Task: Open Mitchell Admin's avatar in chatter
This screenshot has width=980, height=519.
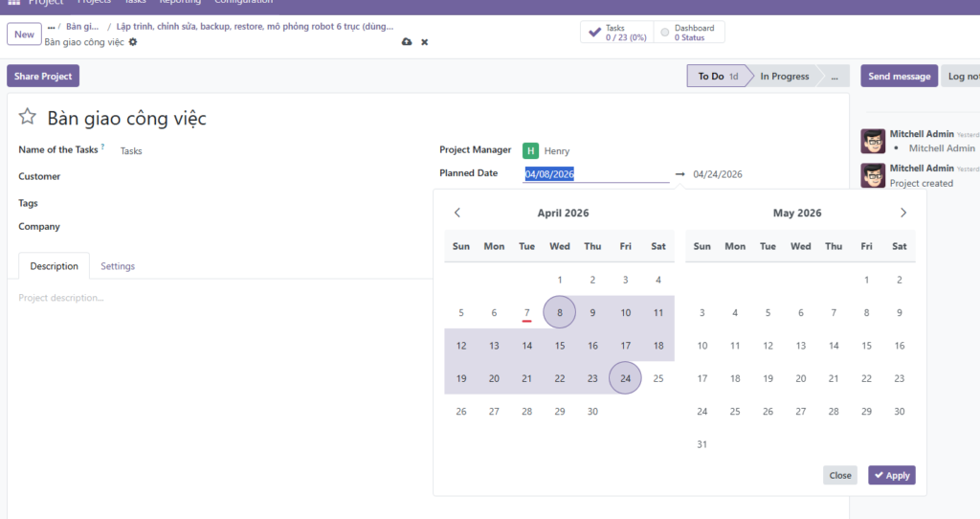Action: 872,141
